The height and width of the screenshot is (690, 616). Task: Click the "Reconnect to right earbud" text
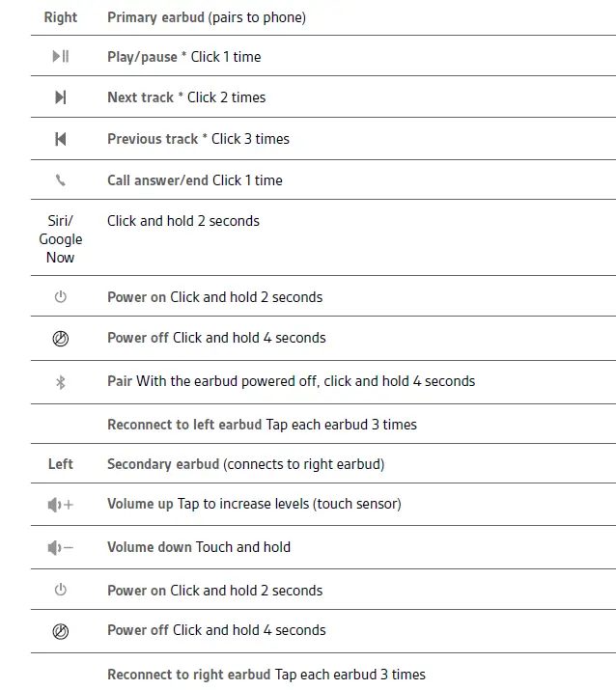tap(188, 675)
